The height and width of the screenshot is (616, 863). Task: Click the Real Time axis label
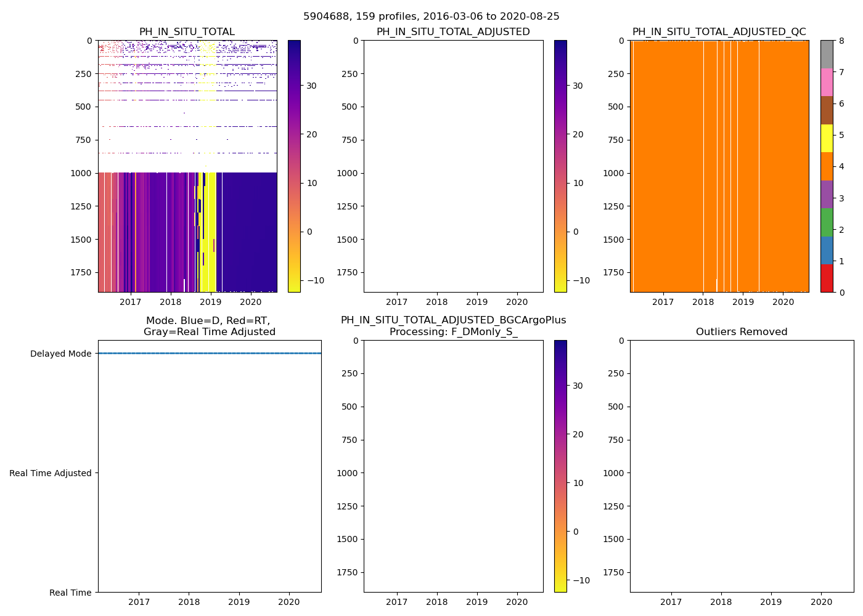[70, 593]
